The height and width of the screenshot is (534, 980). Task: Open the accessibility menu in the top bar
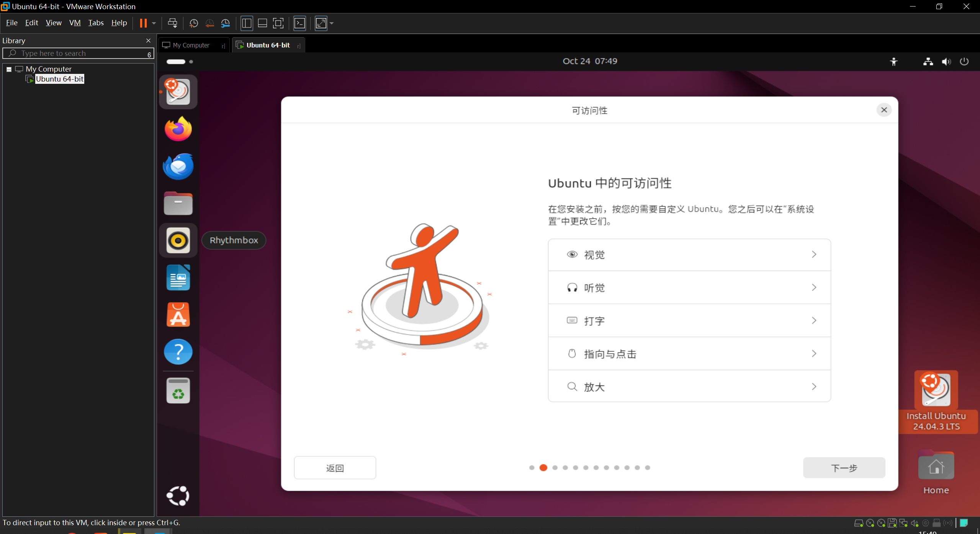tap(894, 62)
